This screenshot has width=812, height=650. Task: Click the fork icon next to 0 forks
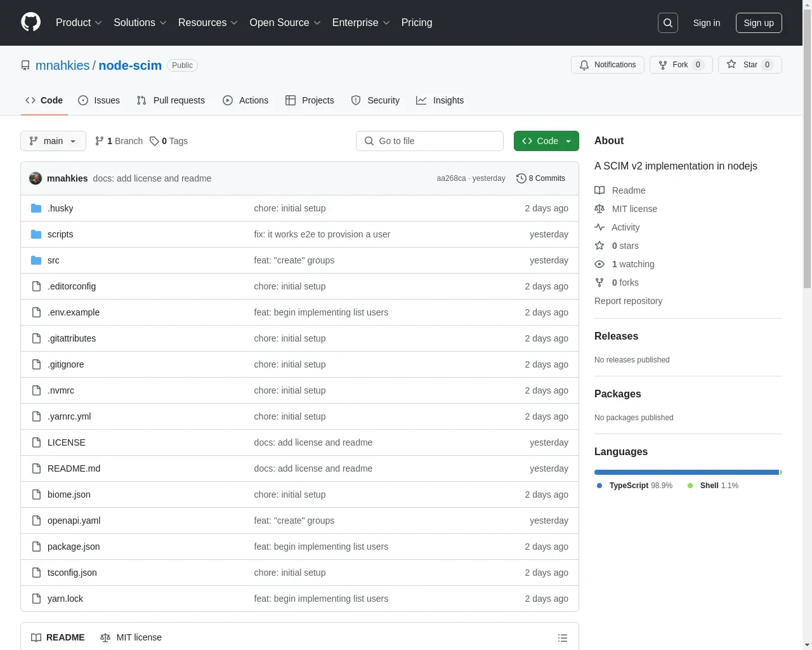pyautogui.click(x=599, y=282)
